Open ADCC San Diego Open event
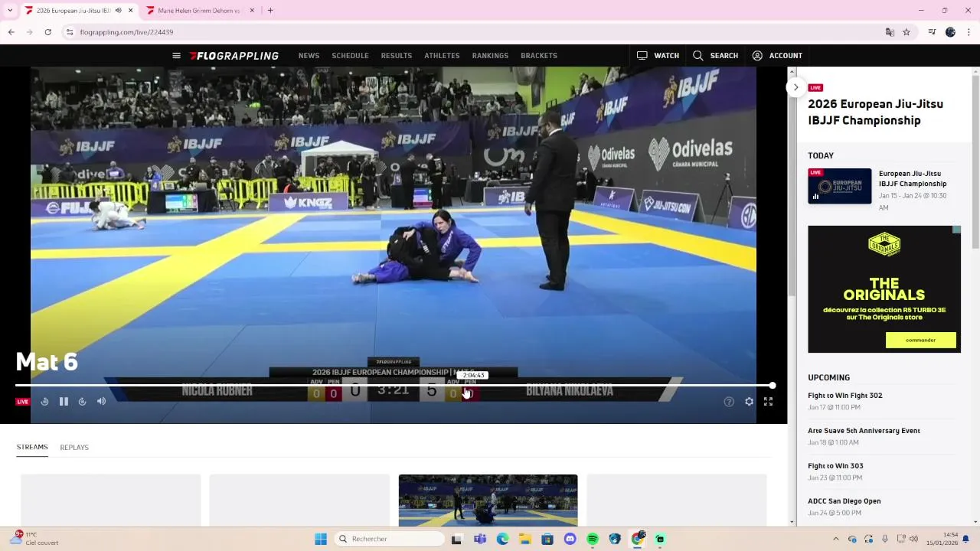The height and width of the screenshot is (551, 980). coord(844,501)
